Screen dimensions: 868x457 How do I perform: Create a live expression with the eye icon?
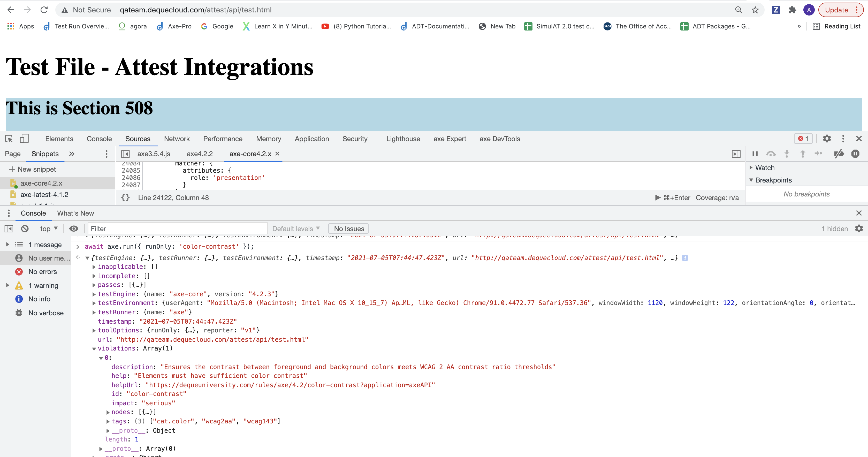click(74, 229)
